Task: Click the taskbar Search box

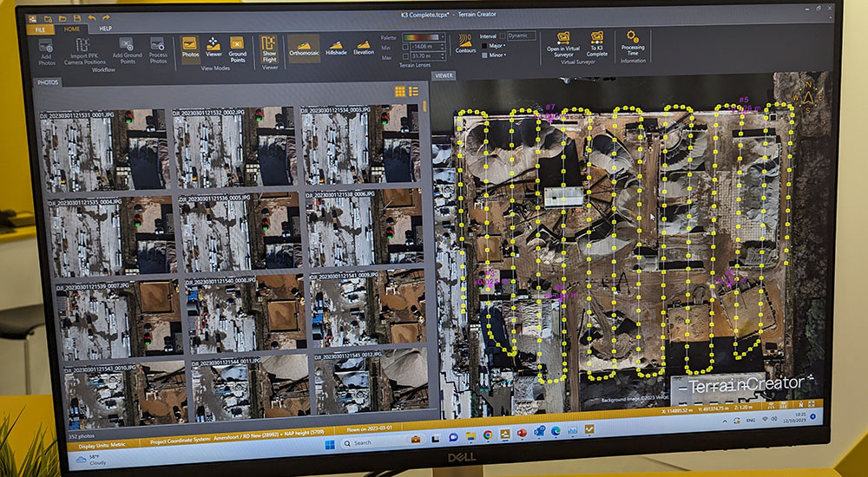Action: [x=383, y=441]
